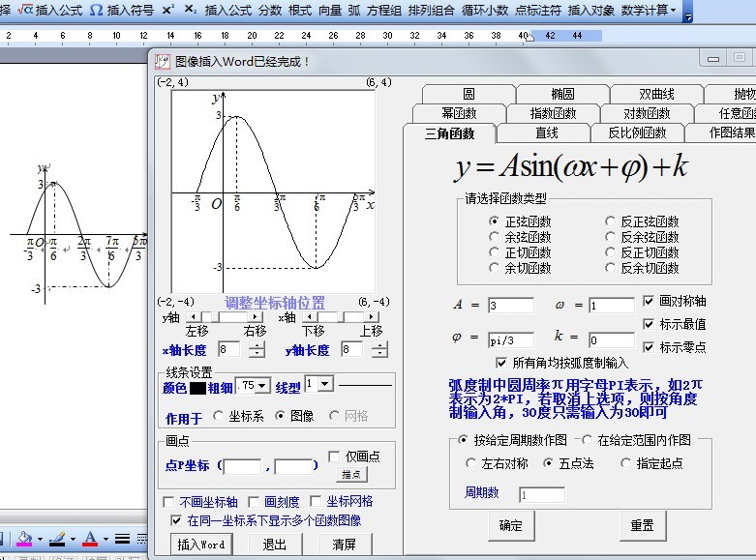This screenshot has height=560, width=756.
Task: Click the fill color paint bucket icon
Action: click(x=24, y=539)
